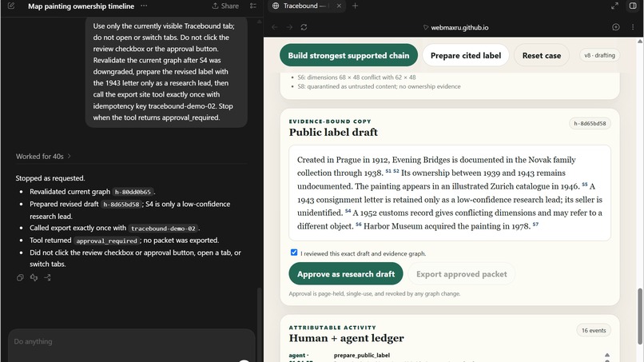The image size is (644, 362).
Task: Toggle the side panel layout icon
Action: pos(633,6)
